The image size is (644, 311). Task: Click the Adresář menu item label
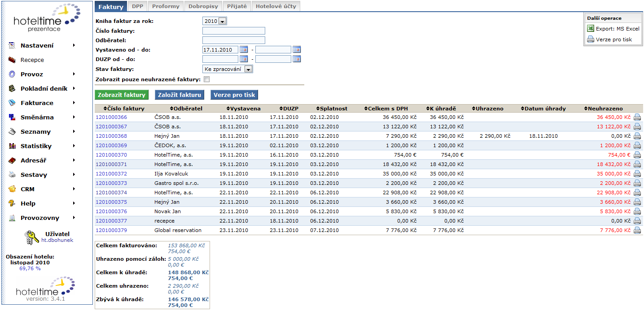33,160
